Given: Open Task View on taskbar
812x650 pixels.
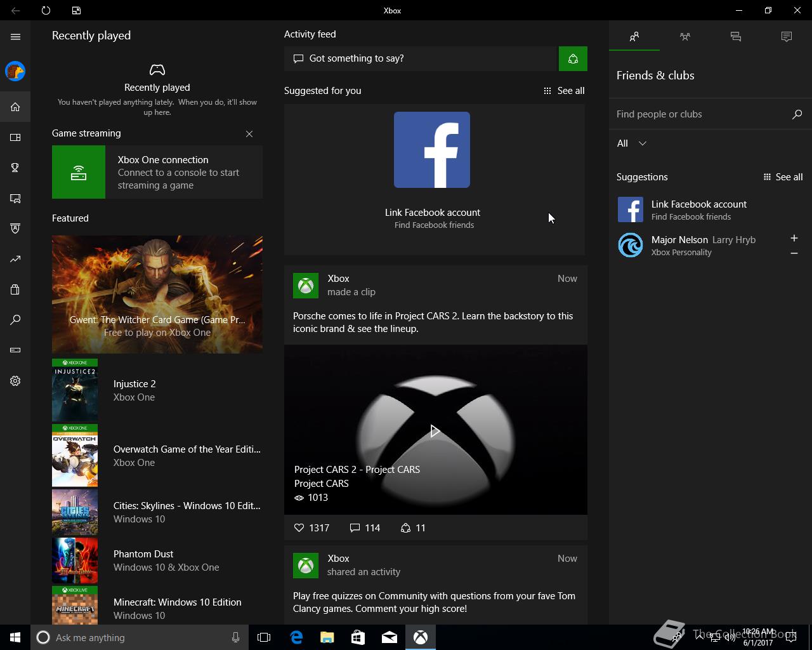Looking at the screenshot, I should (264, 637).
